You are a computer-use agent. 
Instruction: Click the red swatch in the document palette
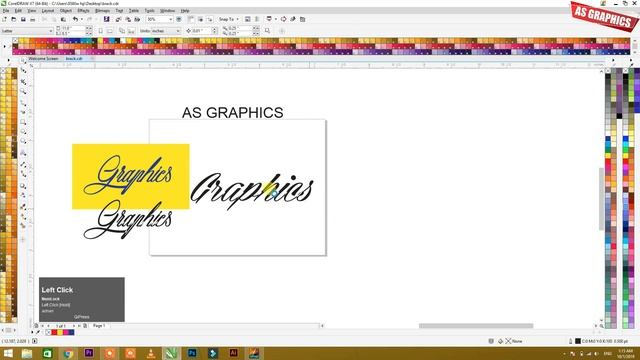click(x=54, y=333)
